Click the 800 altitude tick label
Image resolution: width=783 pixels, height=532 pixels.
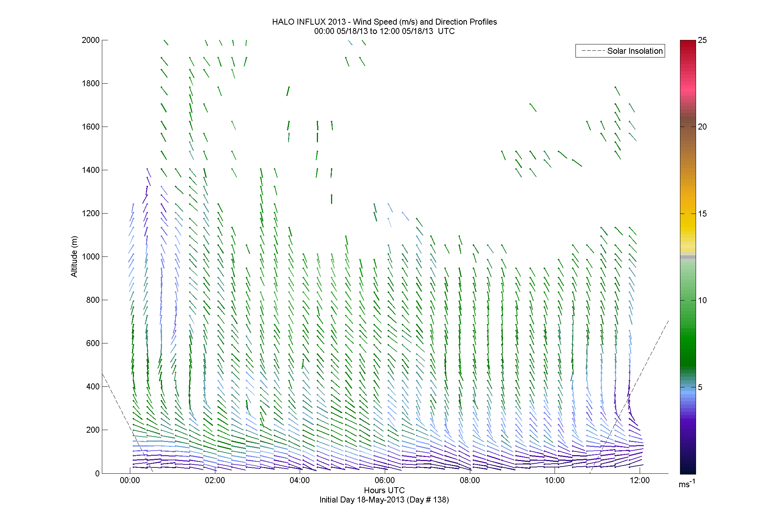click(93, 300)
